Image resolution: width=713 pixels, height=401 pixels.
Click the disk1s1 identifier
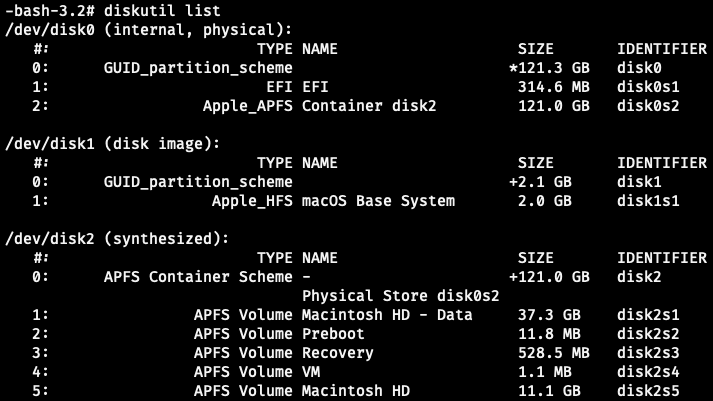[x=651, y=200]
